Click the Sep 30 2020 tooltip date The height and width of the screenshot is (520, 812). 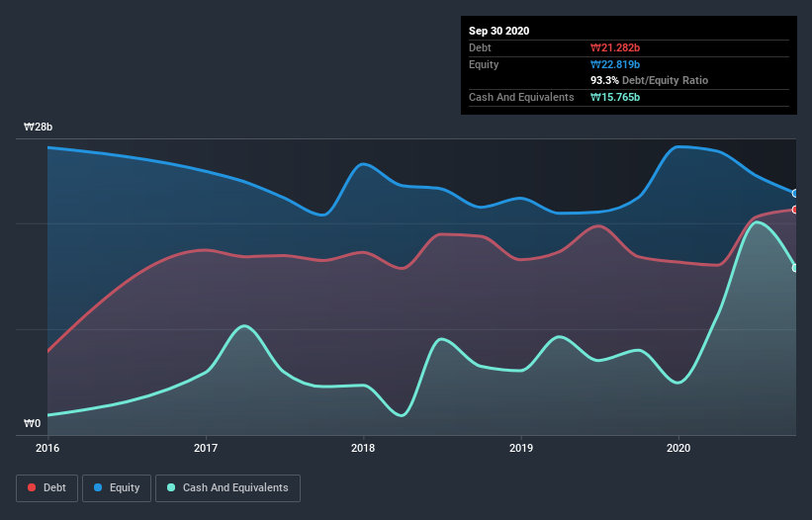pyautogui.click(x=499, y=31)
